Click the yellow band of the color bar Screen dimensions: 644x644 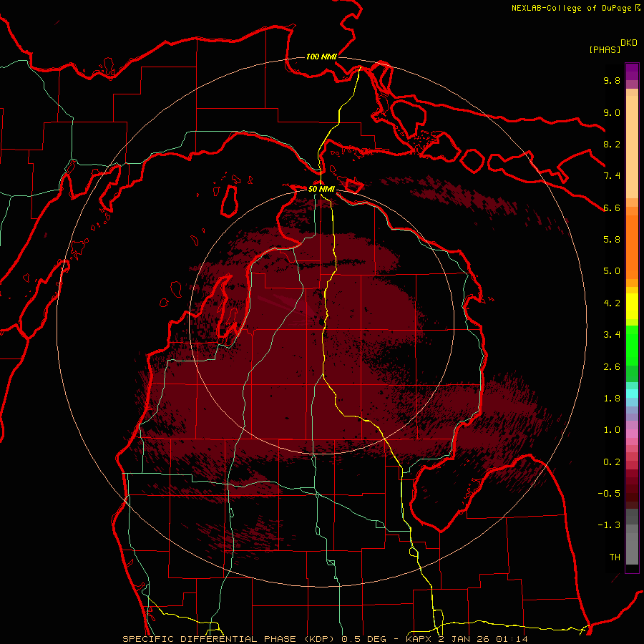coord(632,306)
